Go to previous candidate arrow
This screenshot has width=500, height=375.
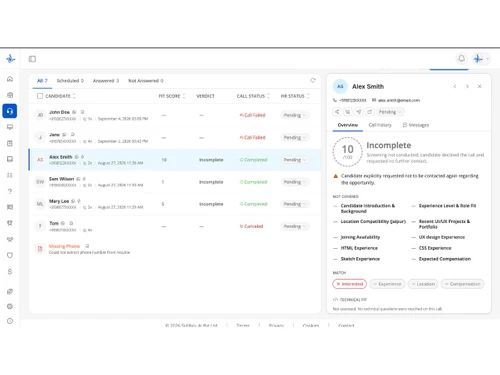point(455,86)
